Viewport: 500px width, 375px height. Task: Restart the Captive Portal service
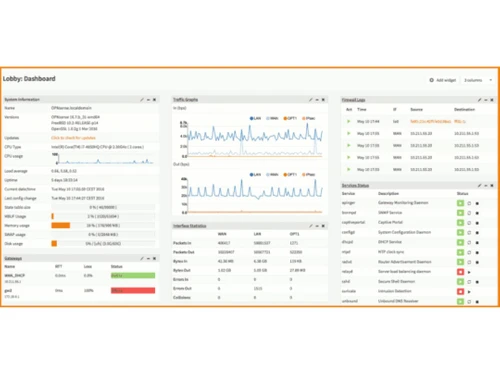pyautogui.click(x=469, y=223)
